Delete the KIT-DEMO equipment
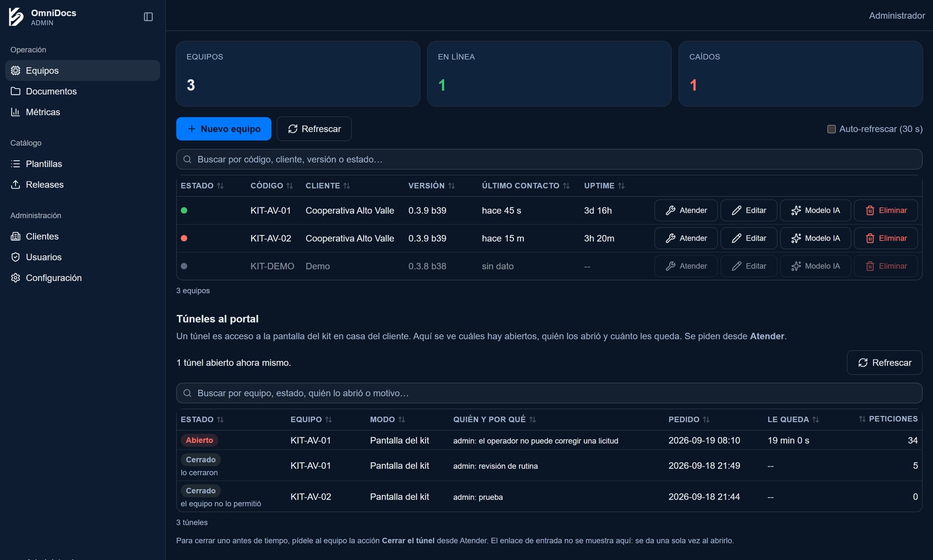This screenshot has height=560, width=933. click(x=886, y=266)
